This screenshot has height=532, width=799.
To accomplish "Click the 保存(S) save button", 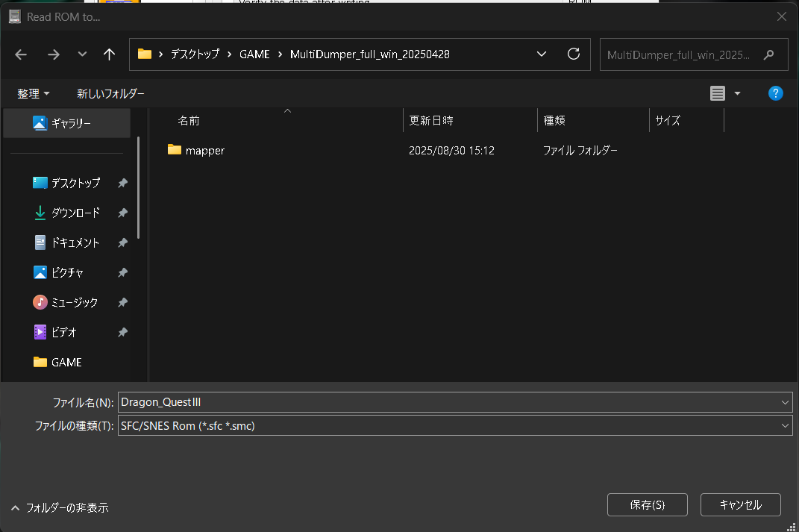I will coord(647,504).
